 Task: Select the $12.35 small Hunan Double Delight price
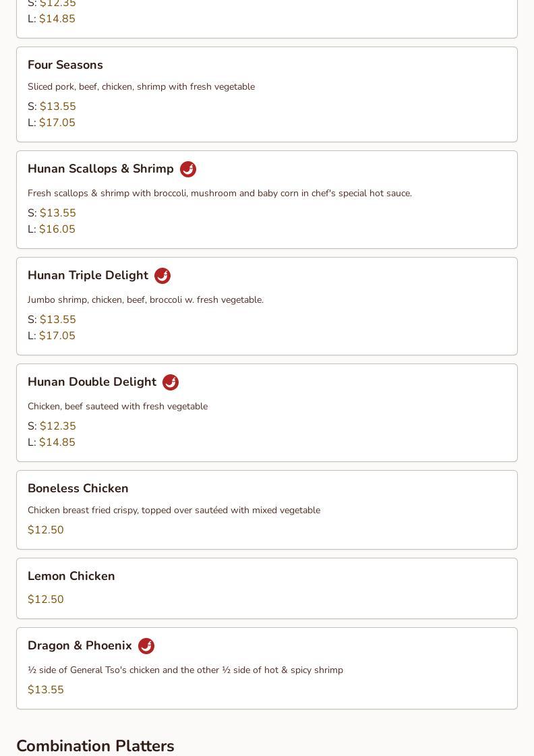coord(58,426)
